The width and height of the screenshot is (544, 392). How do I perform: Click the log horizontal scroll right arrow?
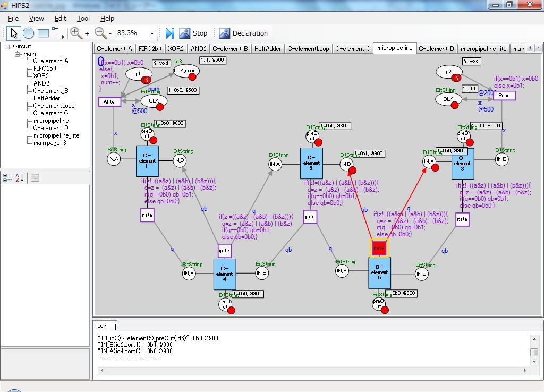525,370
